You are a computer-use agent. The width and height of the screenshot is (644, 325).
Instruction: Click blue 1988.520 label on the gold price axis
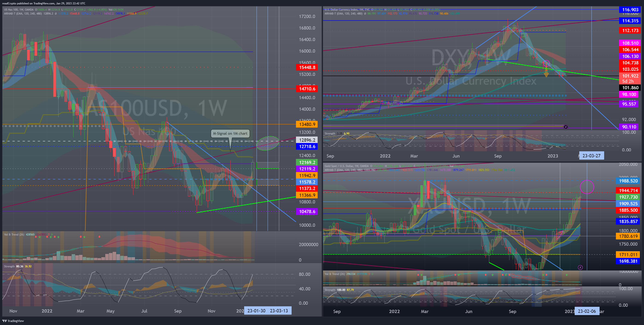tap(628, 181)
